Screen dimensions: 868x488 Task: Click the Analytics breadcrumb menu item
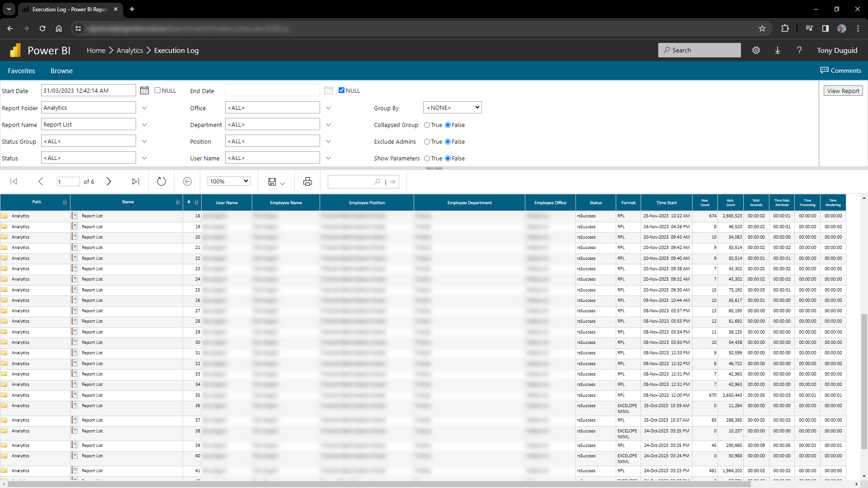pyautogui.click(x=129, y=50)
